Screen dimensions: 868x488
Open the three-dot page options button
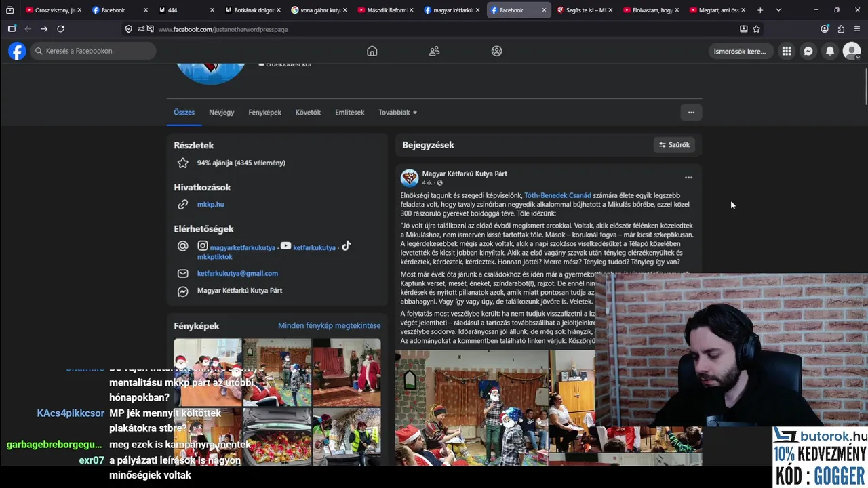pos(691,113)
